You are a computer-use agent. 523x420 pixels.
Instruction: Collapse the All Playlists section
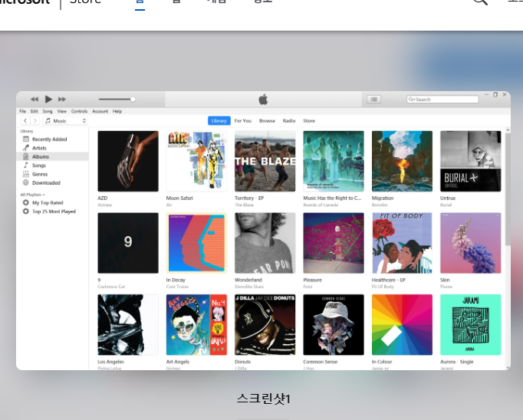pyautogui.click(x=33, y=195)
